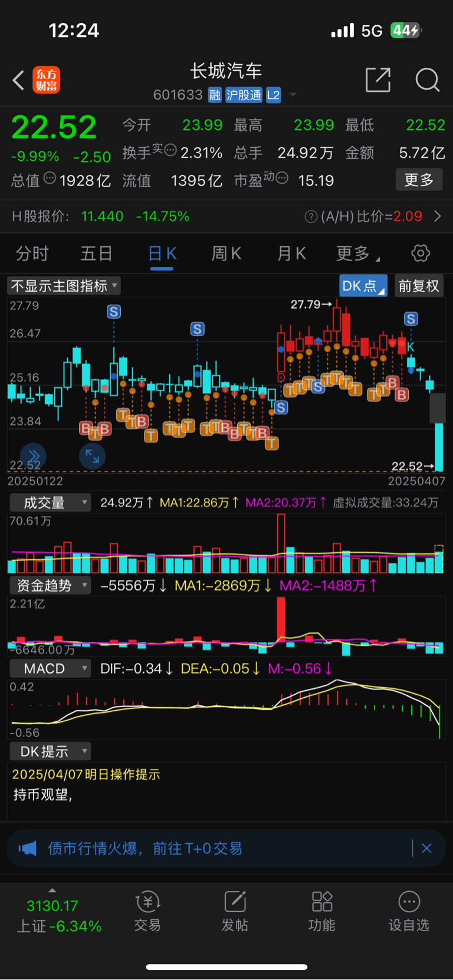Screen dimensions: 453x980
Task: Open 不显示主图指标 indicator dropdown
Action: [64, 286]
